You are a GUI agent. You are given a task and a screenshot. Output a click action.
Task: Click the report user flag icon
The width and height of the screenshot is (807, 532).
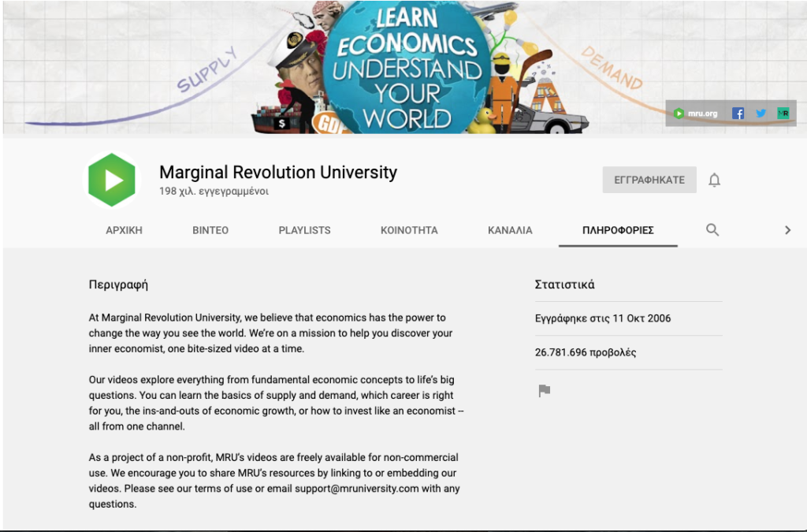544,391
